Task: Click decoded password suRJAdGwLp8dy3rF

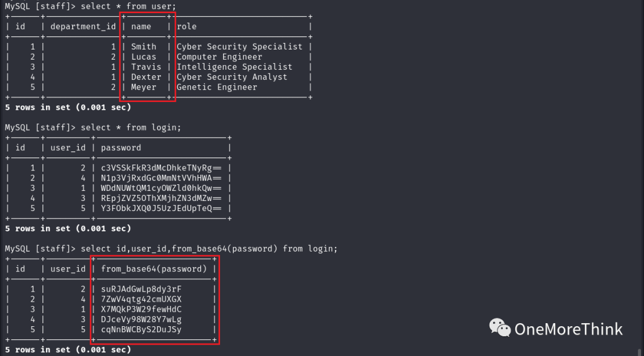Action: tap(141, 289)
